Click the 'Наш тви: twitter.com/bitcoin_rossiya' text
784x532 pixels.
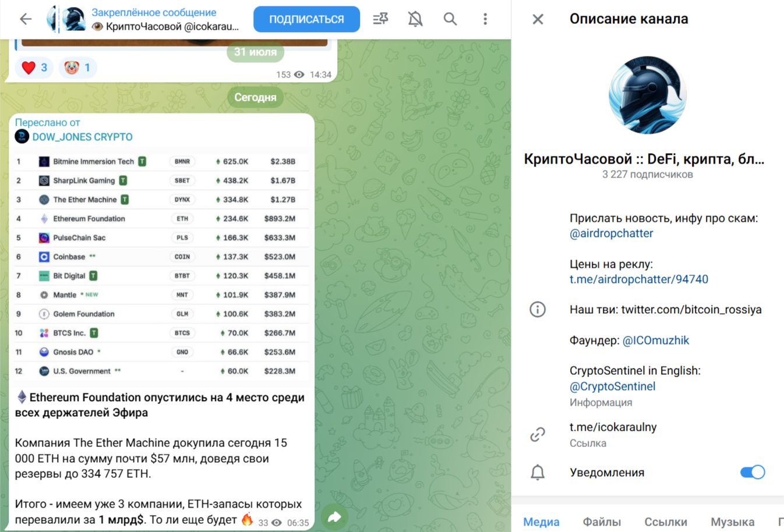pyautogui.click(x=666, y=310)
